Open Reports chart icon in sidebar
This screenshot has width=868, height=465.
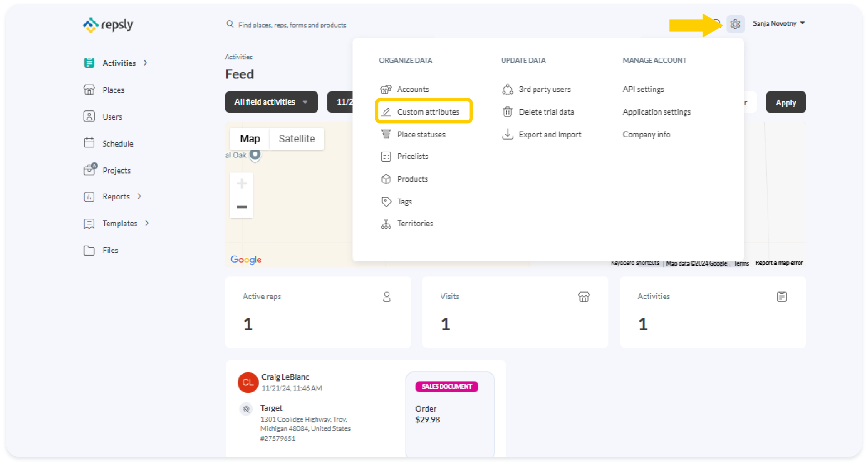pyautogui.click(x=89, y=197)
